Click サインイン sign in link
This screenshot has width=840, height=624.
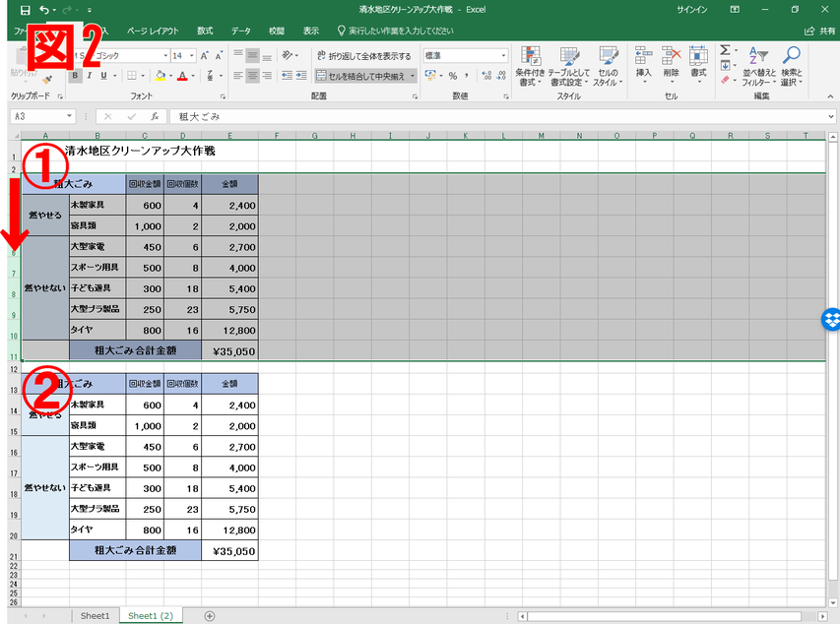[691, 10]
